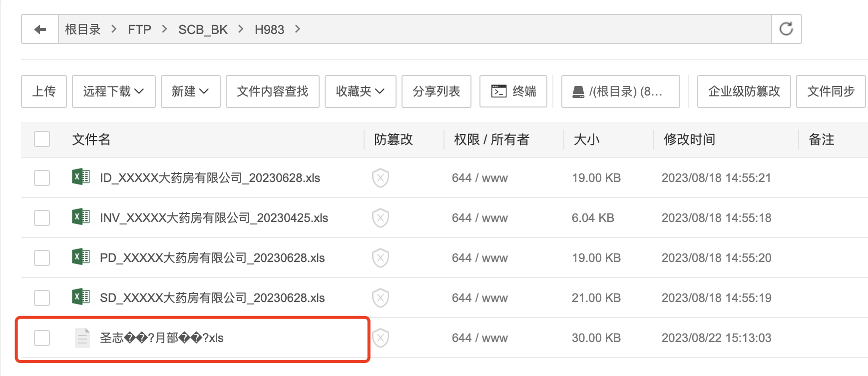This screenshot has width=868, height=376.
Task: Click timestamp 2023/08/18 14:55:21
Action: [716, 178]
